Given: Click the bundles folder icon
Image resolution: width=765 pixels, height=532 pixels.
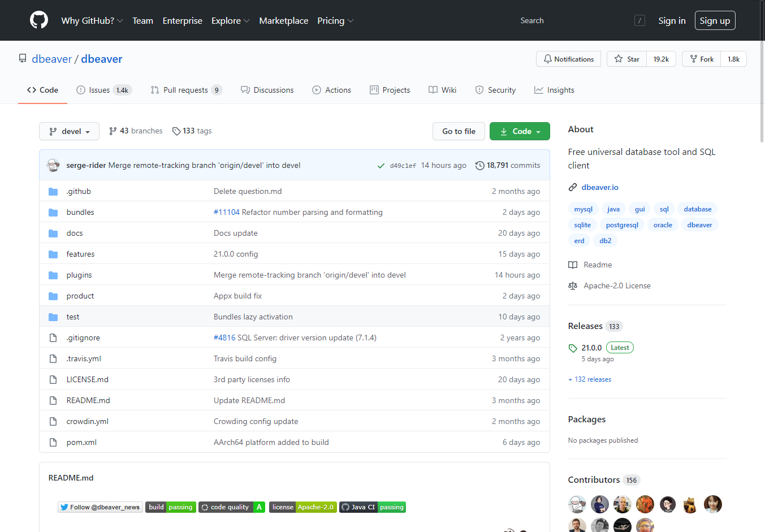Looking at the screenshot, I should click(x=53, y=213).
